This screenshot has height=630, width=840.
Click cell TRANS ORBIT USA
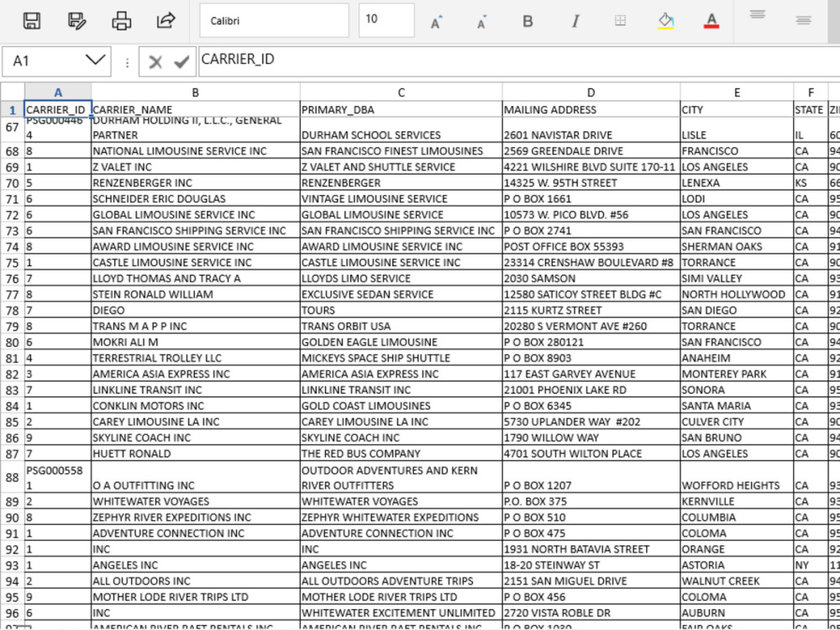pyautogui.click(x=402, y=326)
